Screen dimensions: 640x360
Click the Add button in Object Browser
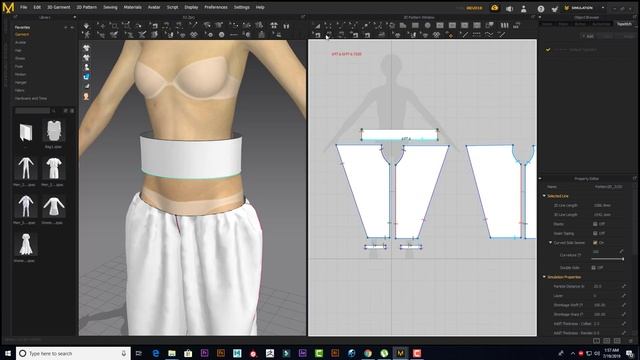coord(589,36)
